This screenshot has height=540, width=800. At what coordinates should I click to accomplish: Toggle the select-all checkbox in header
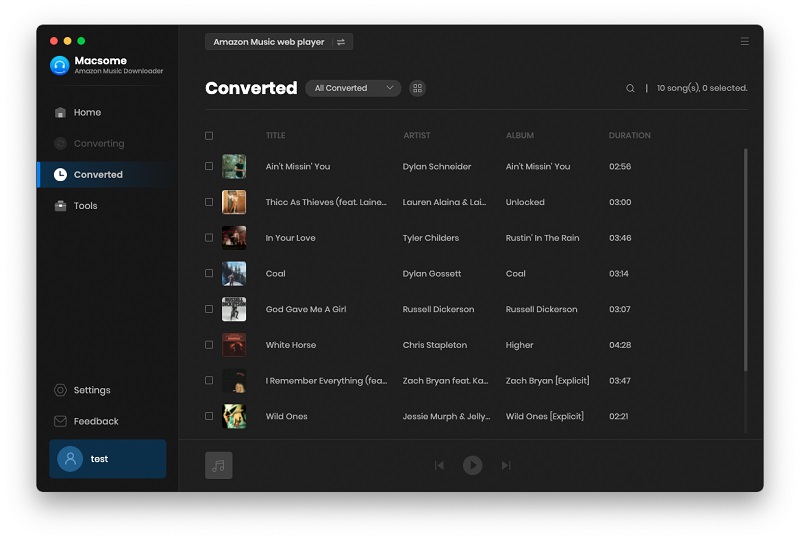(209, 136)
